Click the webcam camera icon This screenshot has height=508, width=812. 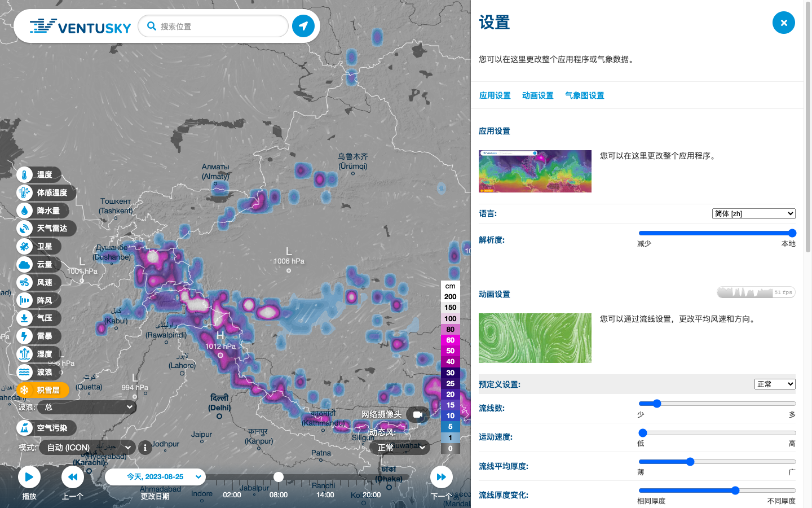click(x=418, y=414)
